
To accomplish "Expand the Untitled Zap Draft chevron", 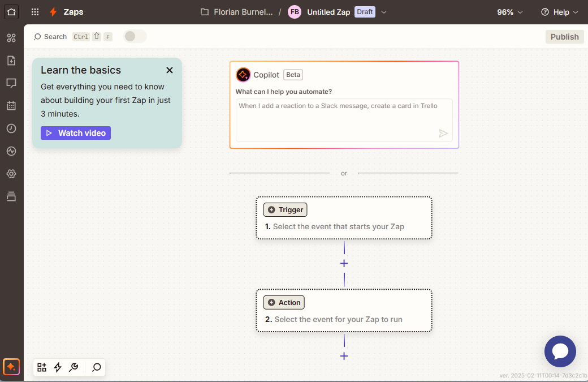I will [384, 12].
